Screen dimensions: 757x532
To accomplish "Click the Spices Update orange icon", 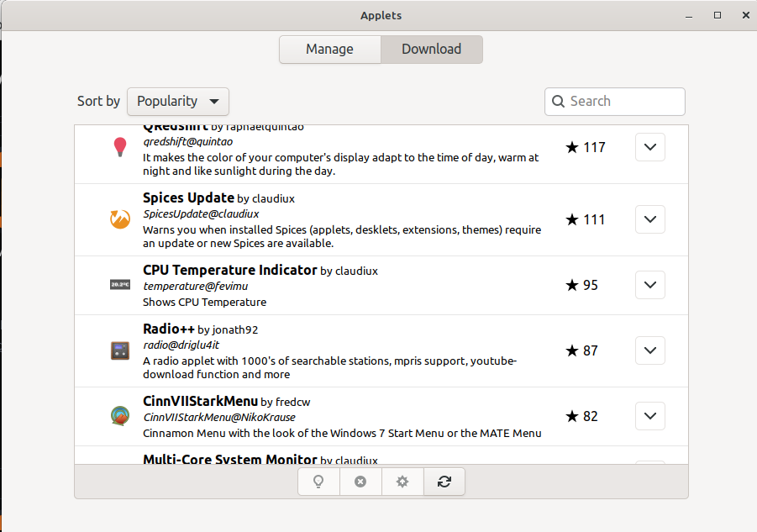I will pyautogui.click(x=119, y=219).
